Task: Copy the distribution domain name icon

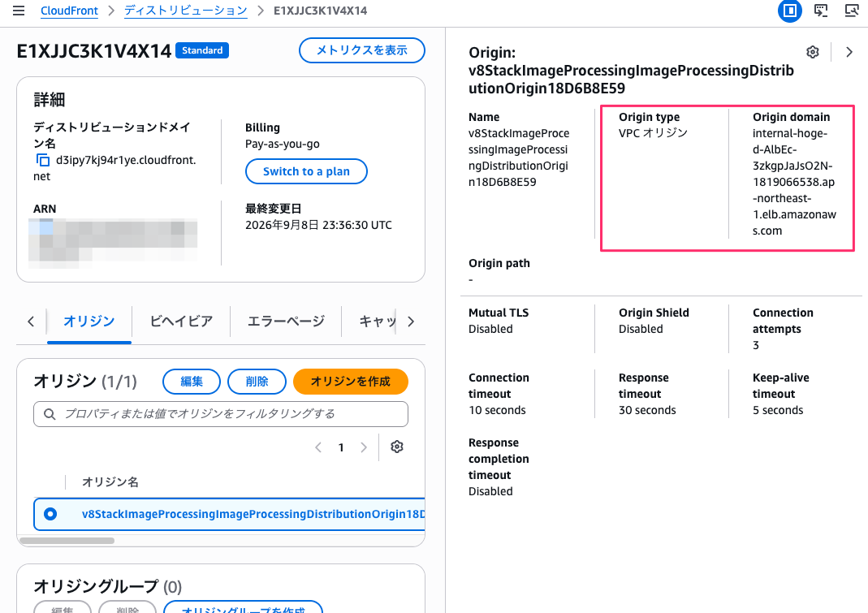Action: (42, 160)
